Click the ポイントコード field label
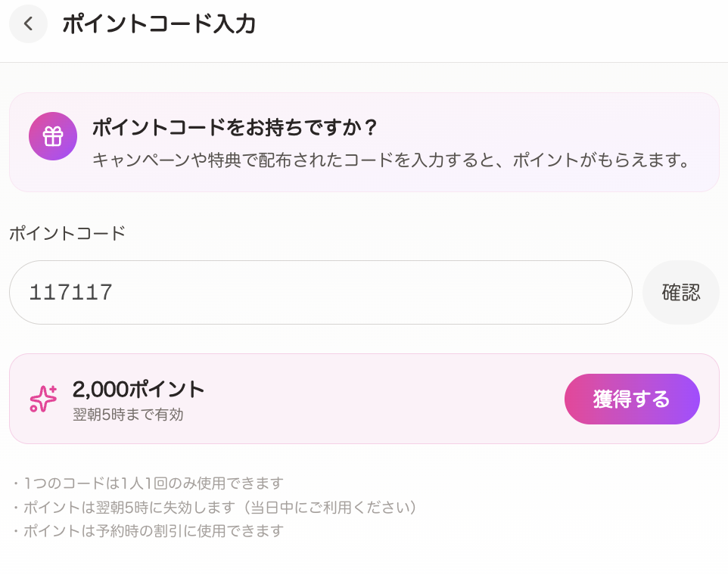Viewport: 728px width, 575px height. click(x=67, y=233)
